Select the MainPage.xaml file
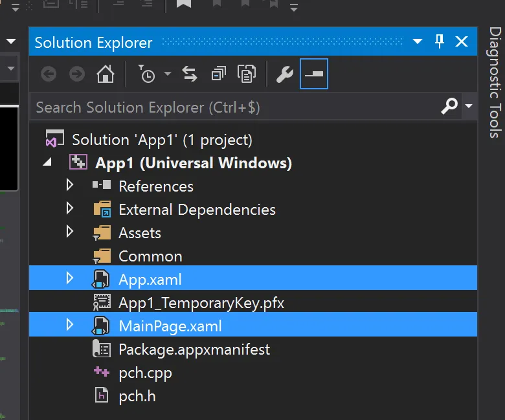Viewport: 505px width, 420px height. click(170, 326)
